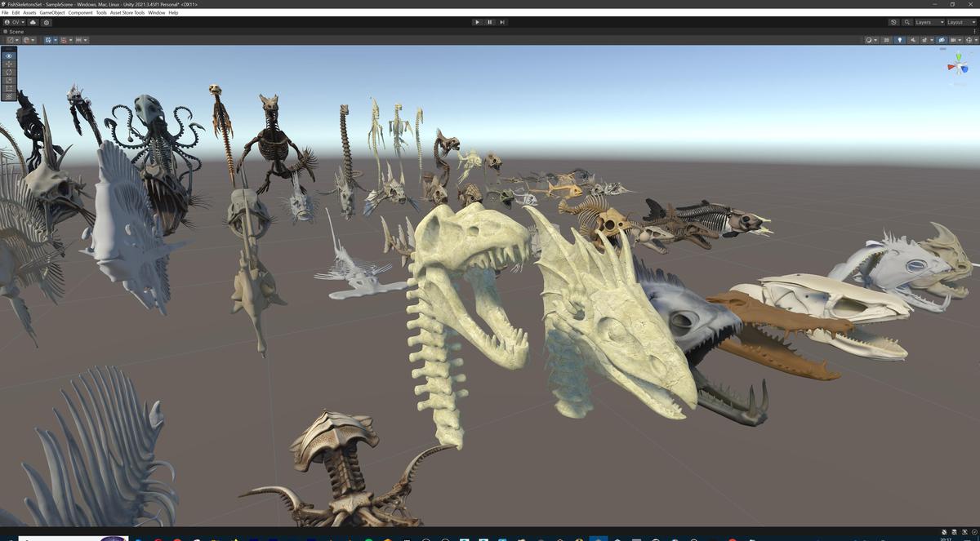Click the undo history icon
980x541 pixels.
[893, 22]
